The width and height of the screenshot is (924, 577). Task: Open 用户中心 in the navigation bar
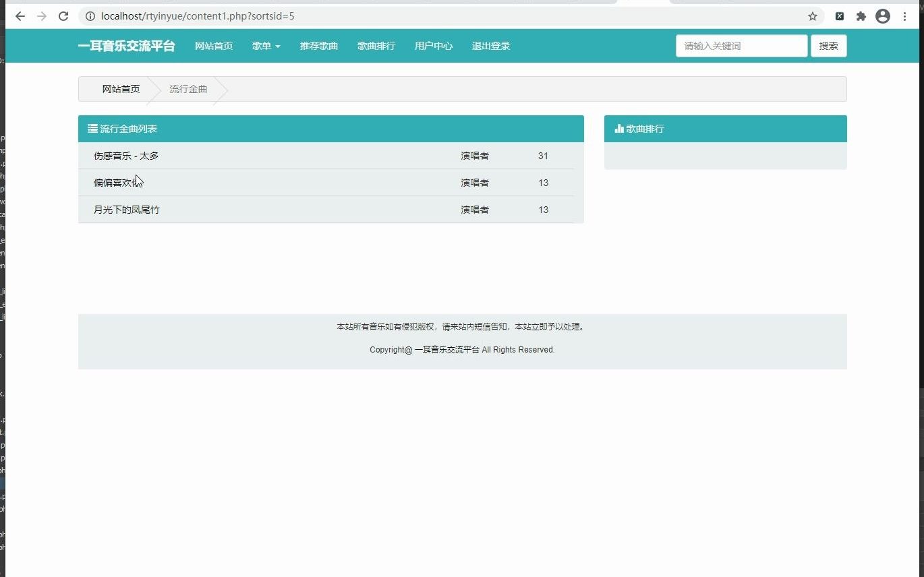pos(434,46)
